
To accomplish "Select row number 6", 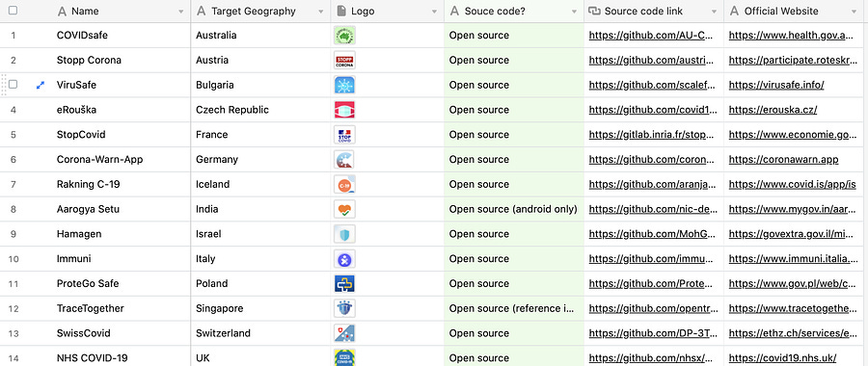I will coord(14,160).
